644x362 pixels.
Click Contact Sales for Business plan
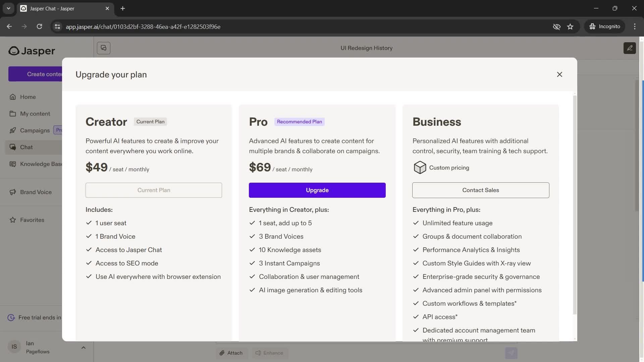click(480, 190)
